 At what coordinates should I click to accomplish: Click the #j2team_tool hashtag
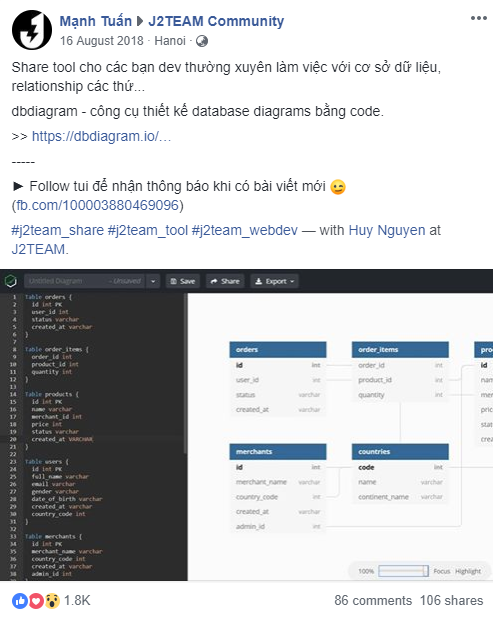tap(148, 230)
